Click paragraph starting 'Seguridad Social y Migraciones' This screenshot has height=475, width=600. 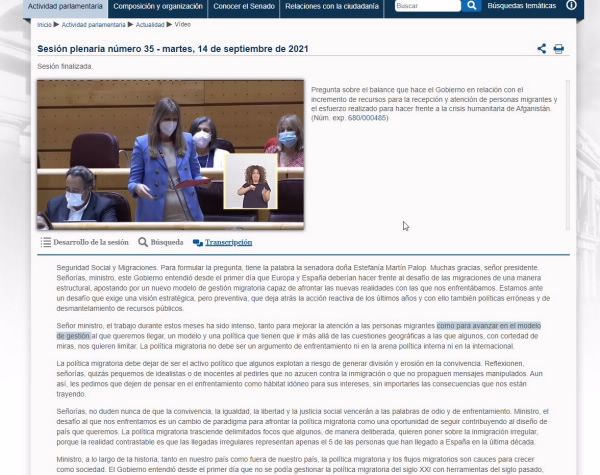(x=303, y=288)
